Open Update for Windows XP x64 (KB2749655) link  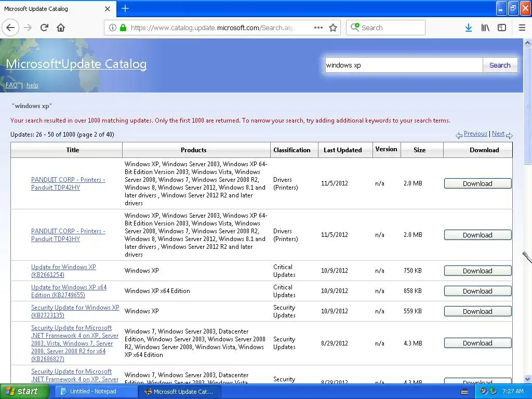point(69,291)
